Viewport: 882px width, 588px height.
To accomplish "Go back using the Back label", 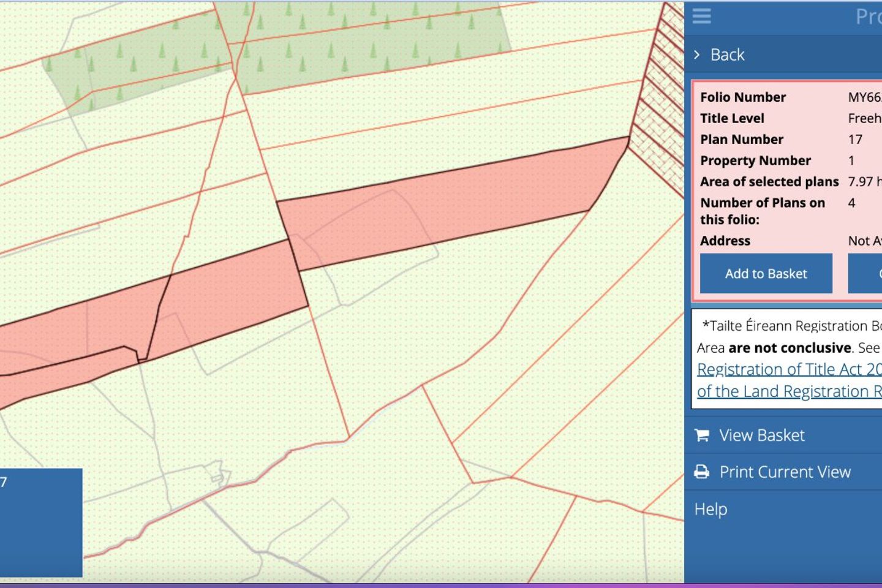I will tap(727, 55).
